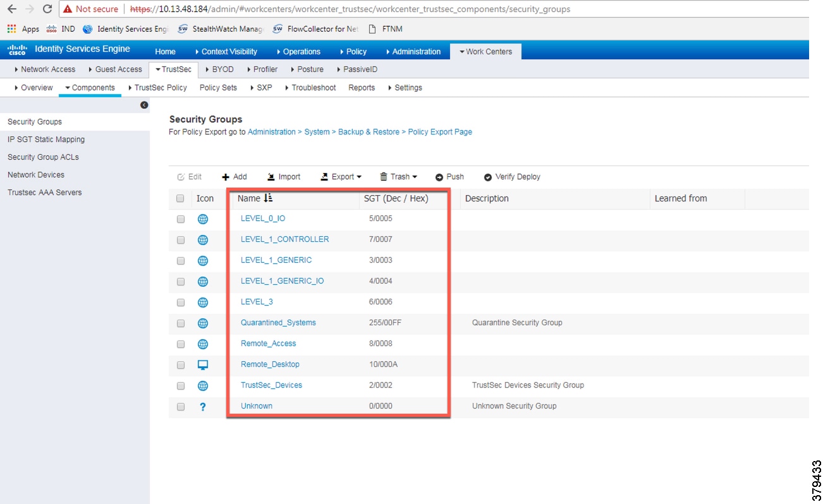Select the Work Centers tab

pyautogui.click(x=486, y=52)
